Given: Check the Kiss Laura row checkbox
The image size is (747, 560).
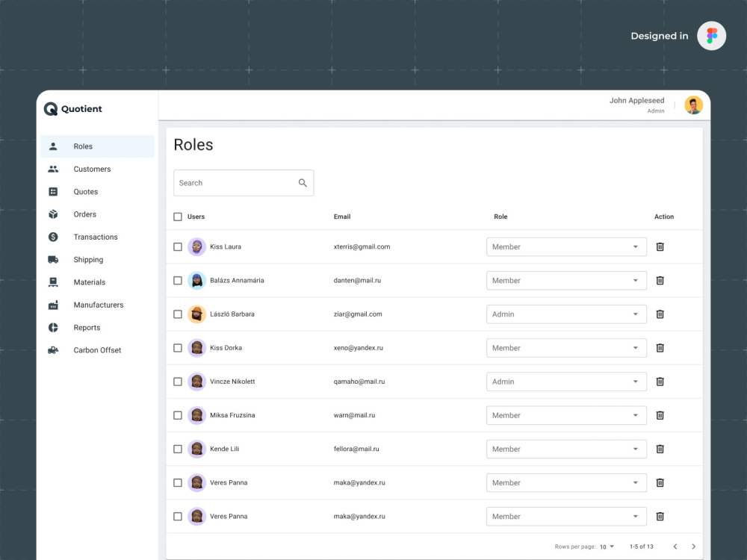Looking at the screenshot, I should 178,246.
